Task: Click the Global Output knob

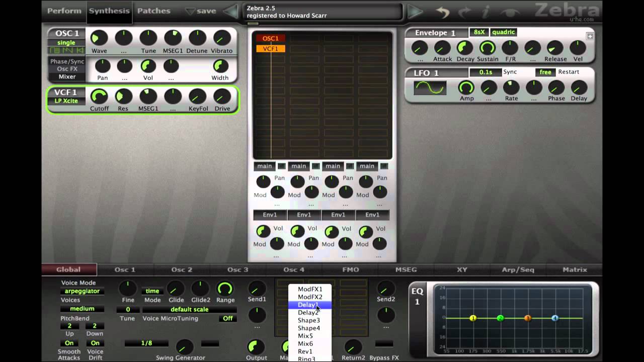Action: point(256,347)
